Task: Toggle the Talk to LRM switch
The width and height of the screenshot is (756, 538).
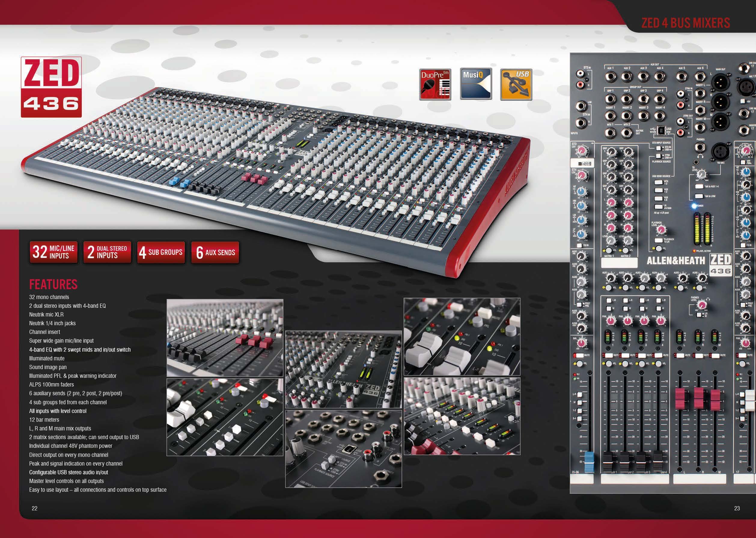Action: 698,196
